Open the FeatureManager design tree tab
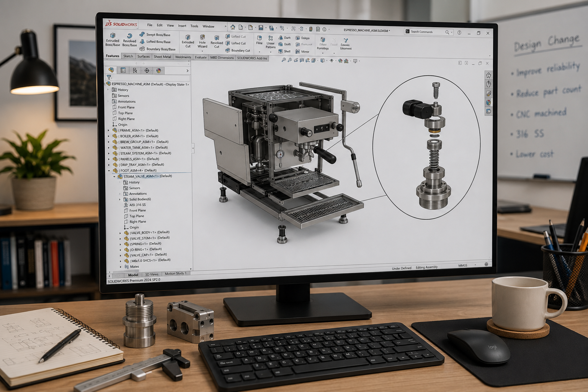Screen dimensions: 588x392 click(x=111, y=70)
